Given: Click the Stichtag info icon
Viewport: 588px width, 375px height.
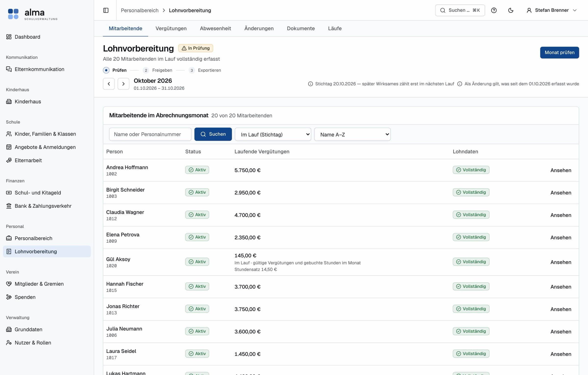Looking at the screenshot, I should tap(310, 84).
